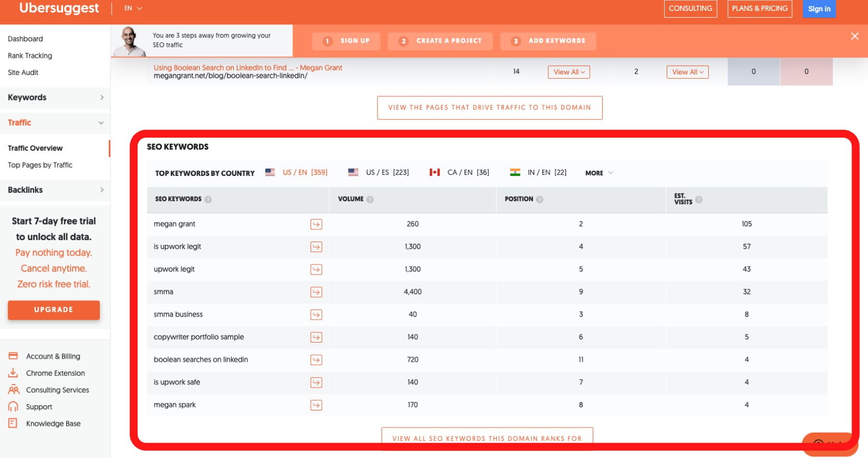Click step 2 CREATE A PROJECT button

[x=440, y=41]
